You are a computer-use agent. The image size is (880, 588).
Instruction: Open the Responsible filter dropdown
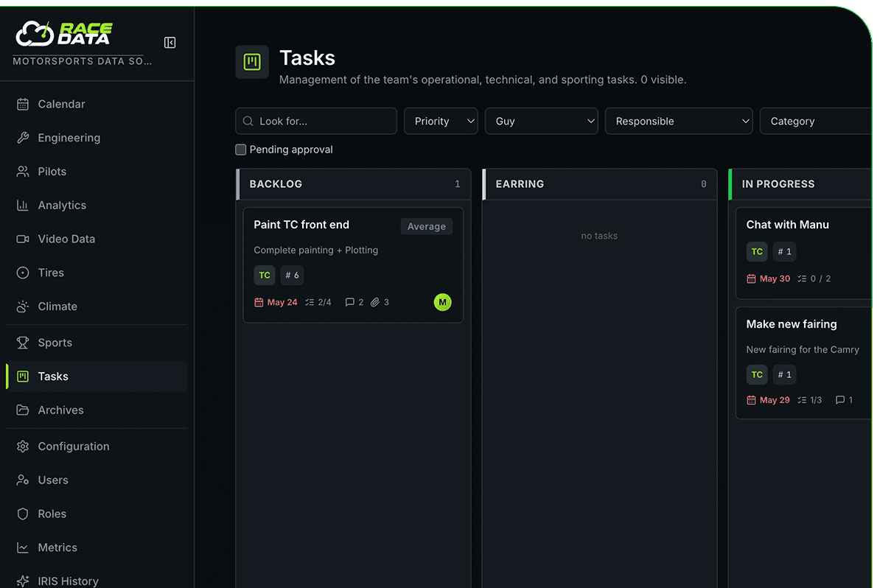(x=679, y=121)
